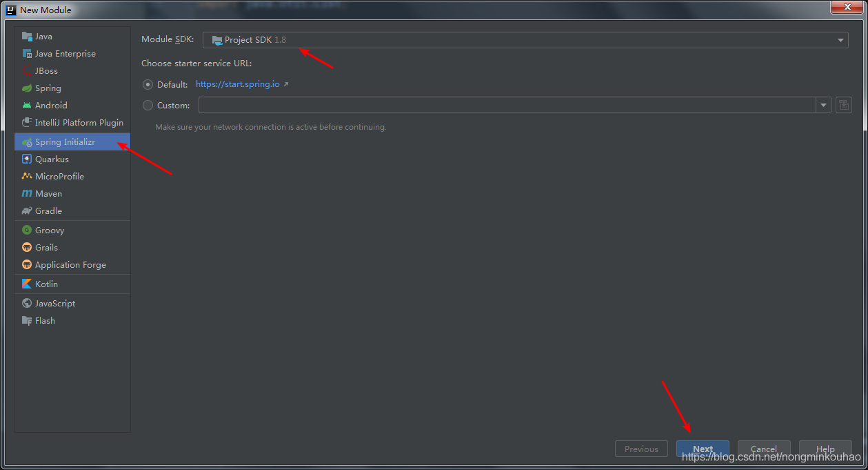
Task: Click the Android robot icon
Action: [27, 106]
